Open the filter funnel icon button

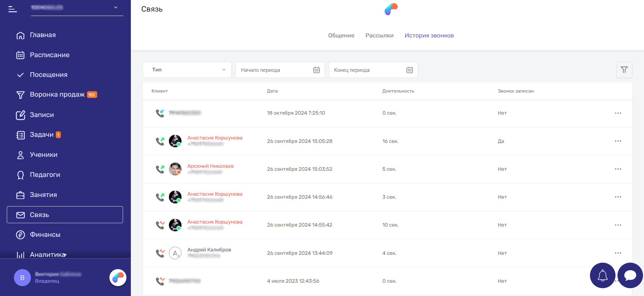[624, 70]
